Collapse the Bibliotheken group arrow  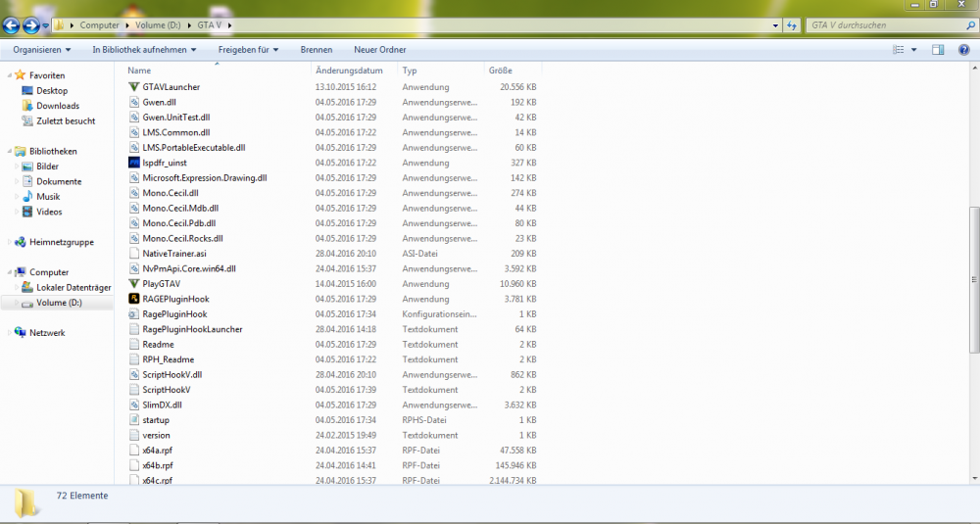tap(10, 152)
